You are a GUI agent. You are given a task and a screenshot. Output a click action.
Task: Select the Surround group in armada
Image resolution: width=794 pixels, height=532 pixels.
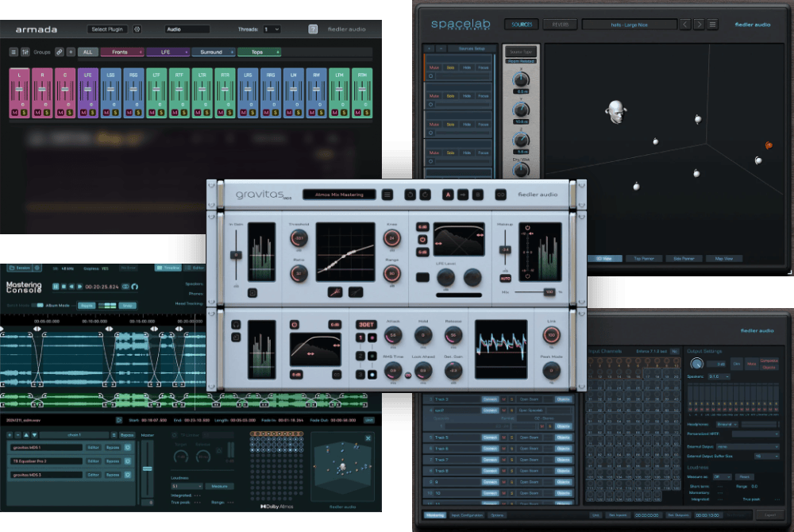tap(213, 52)
